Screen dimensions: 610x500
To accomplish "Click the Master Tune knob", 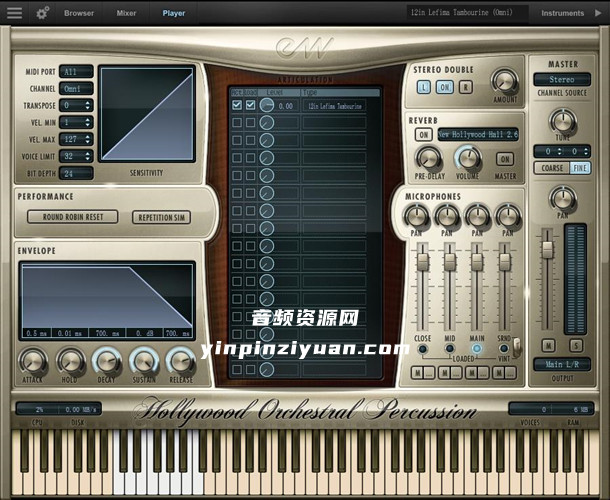I will click(x=563, y=121).
